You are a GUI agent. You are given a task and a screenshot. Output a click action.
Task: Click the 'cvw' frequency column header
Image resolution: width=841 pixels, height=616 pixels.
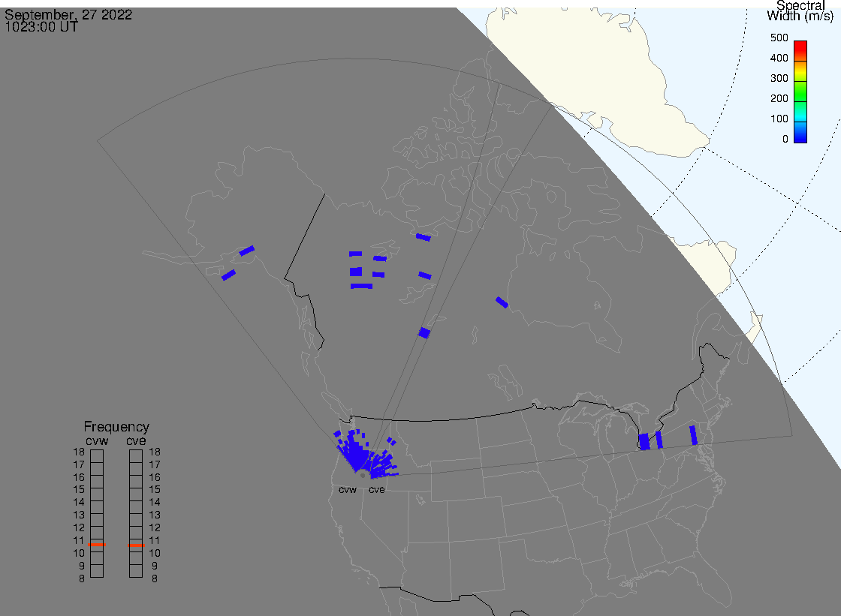click(x=97, y=440)
